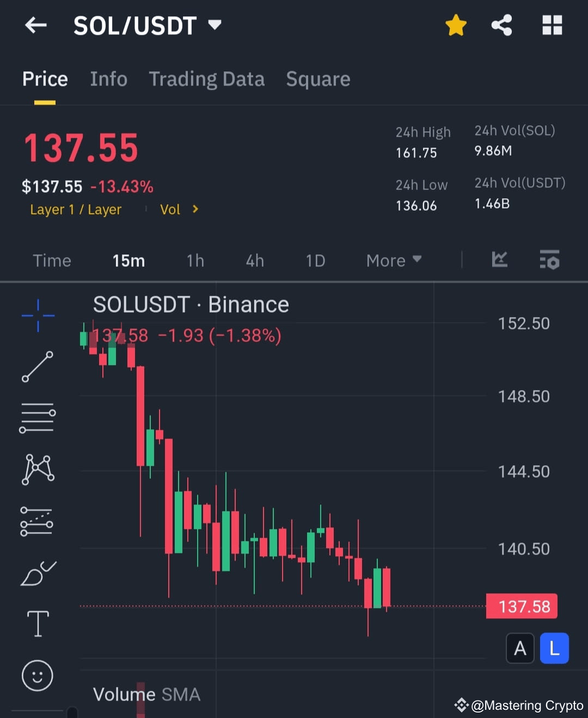Open the Square tab
588x718 pixels.
coord(318,79)
